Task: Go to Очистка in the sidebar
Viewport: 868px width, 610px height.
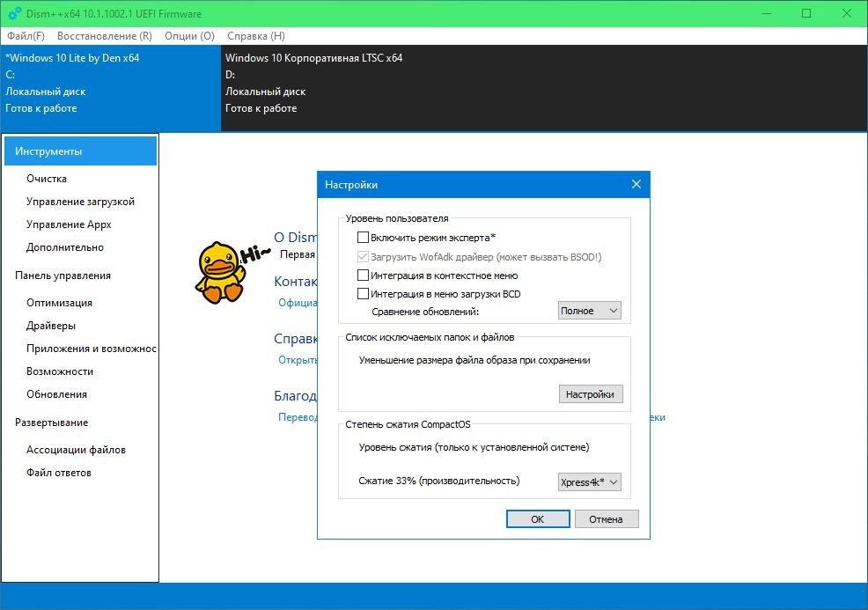Action: [x=47, y=179]
